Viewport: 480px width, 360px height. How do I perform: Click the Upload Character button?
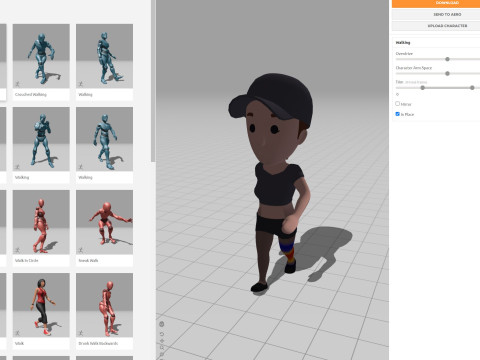pyautogui.click(x=436, y=26)
